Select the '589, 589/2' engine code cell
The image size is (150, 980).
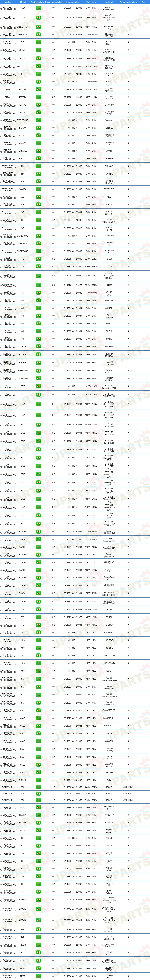tap(128, 787)
